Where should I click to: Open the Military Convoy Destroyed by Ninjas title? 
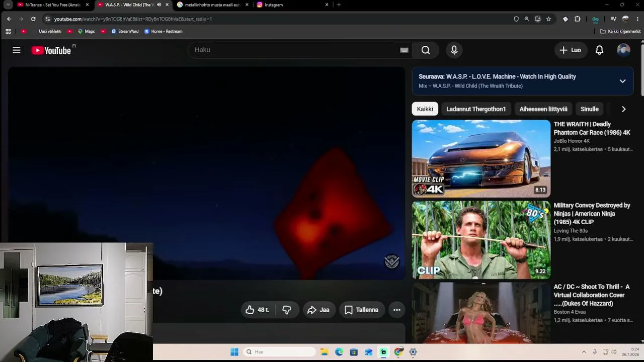[592, 214]
